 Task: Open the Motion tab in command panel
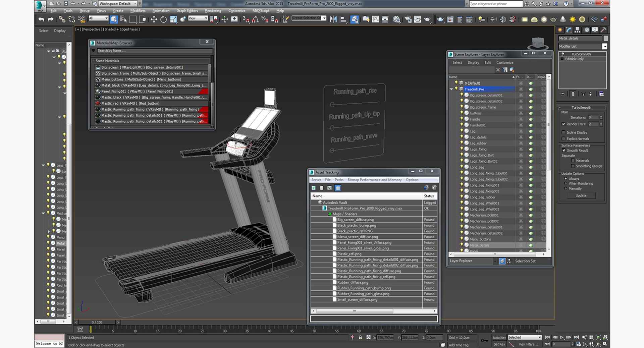coord(586,30)
